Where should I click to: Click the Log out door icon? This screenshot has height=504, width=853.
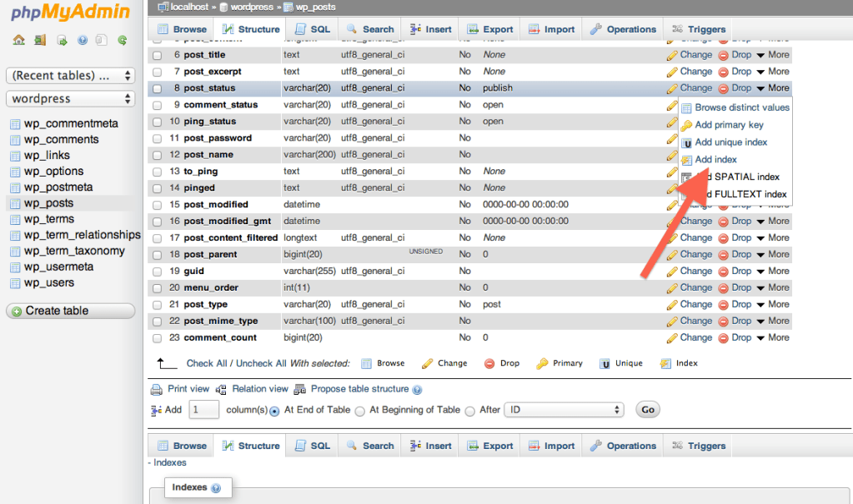[40, 40]
